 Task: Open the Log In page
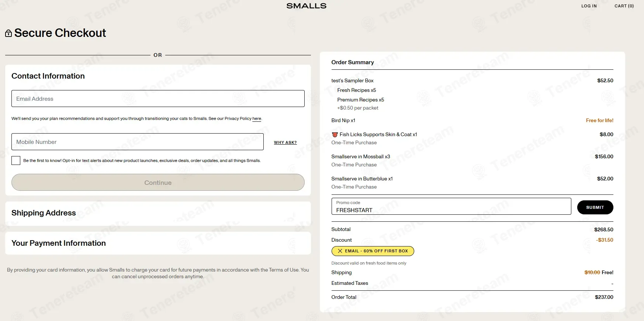click(589, 6)
